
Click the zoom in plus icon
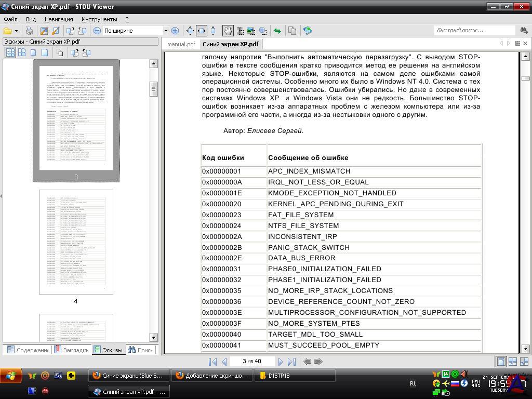point(175,31)
